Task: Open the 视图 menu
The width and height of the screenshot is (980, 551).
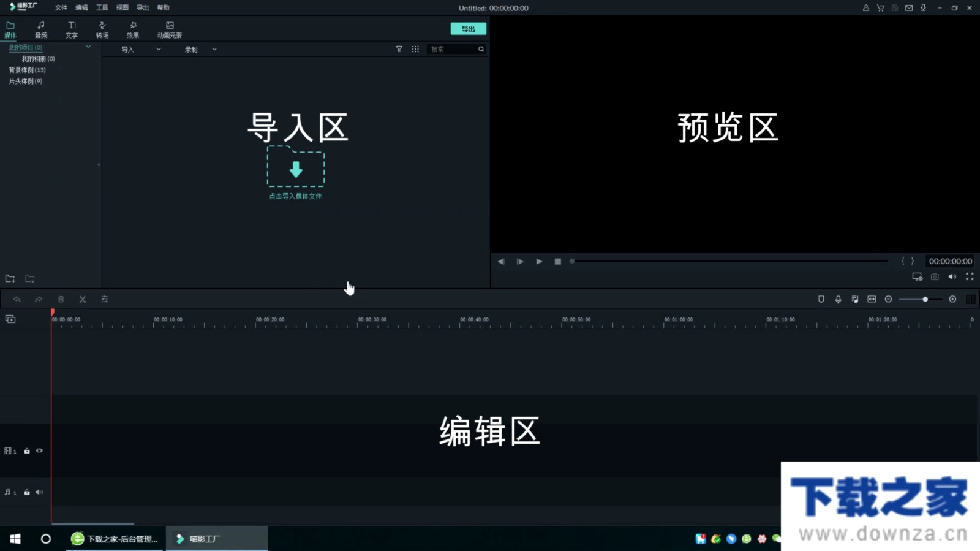Action: click(x=123, y=8)
